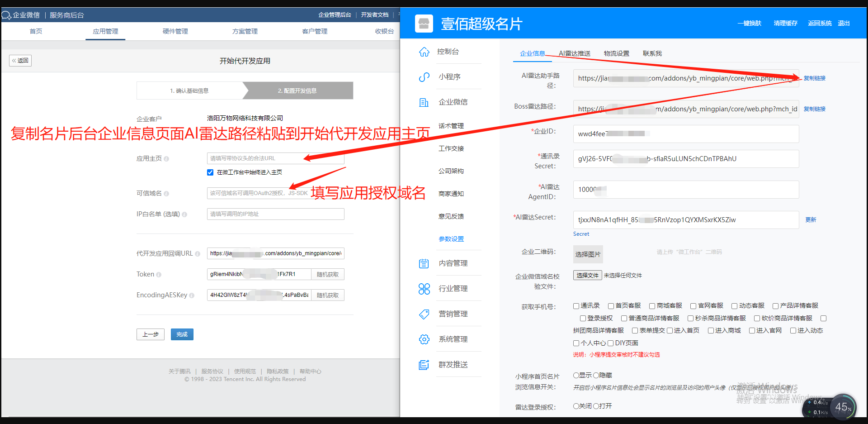Click the 企业微信 logo icon in left window
The image size is (868, 424).
tap(6, 15)
